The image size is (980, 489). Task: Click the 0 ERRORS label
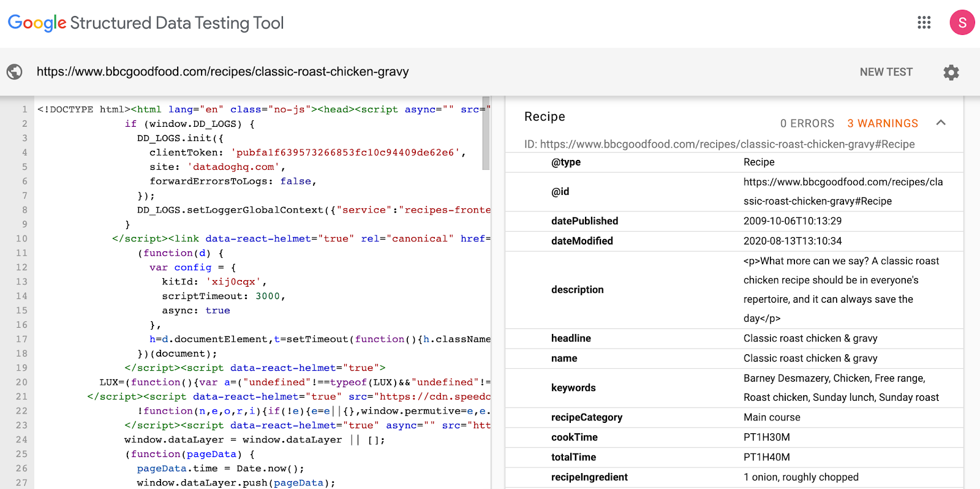(x=807, y=123)
